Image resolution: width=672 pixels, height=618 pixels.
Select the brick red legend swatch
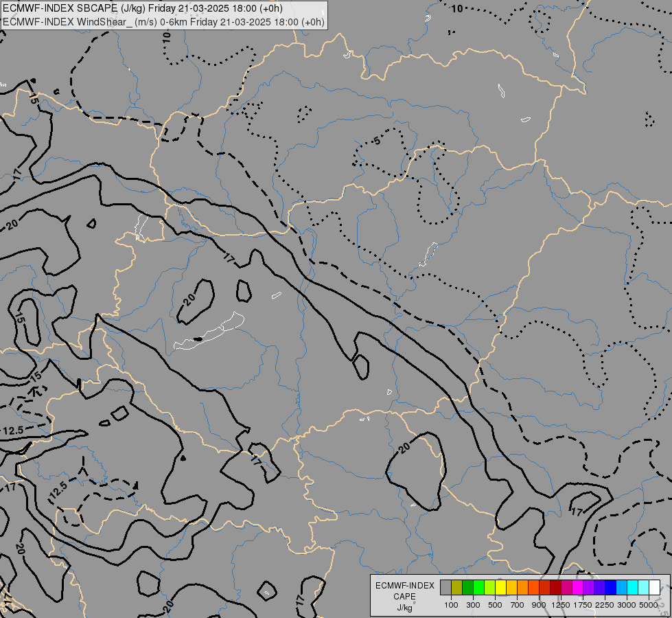click(545, 587)
